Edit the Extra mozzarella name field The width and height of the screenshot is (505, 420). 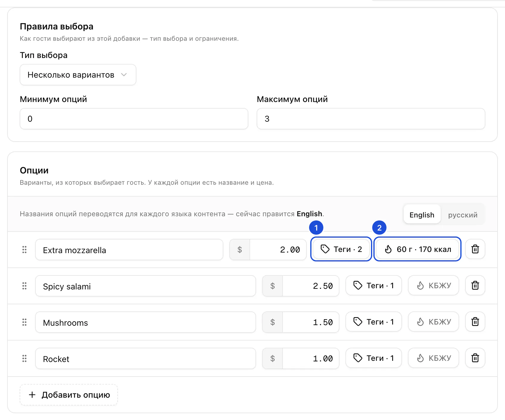coord(129,250)
